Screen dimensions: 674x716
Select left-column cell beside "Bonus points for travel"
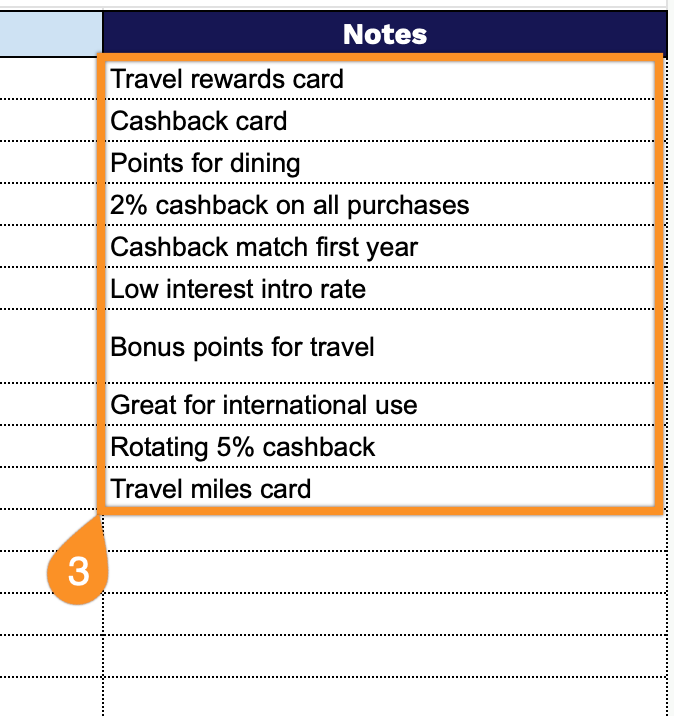click(50, 347)
